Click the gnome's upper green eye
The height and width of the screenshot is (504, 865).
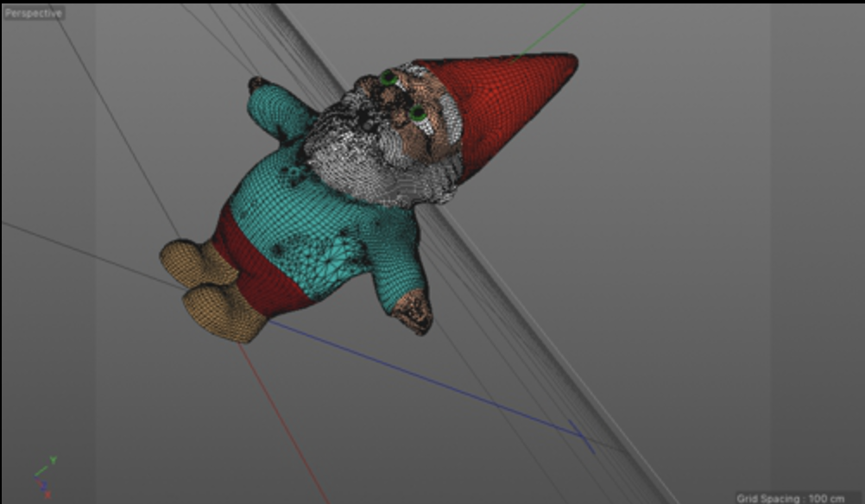[388, 79]
